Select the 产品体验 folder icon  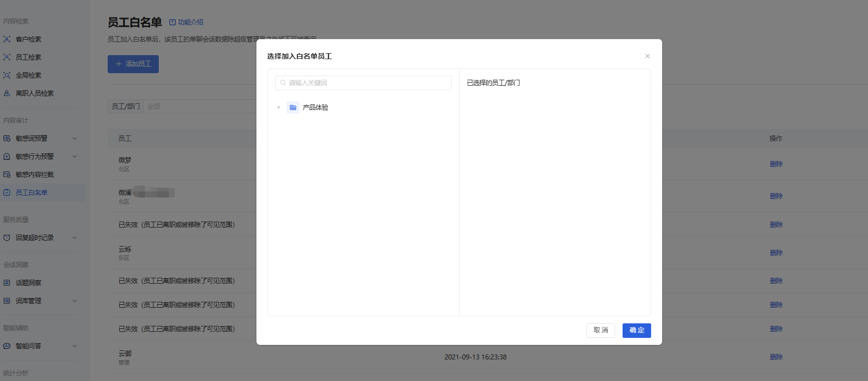click(x=293, y=107)
